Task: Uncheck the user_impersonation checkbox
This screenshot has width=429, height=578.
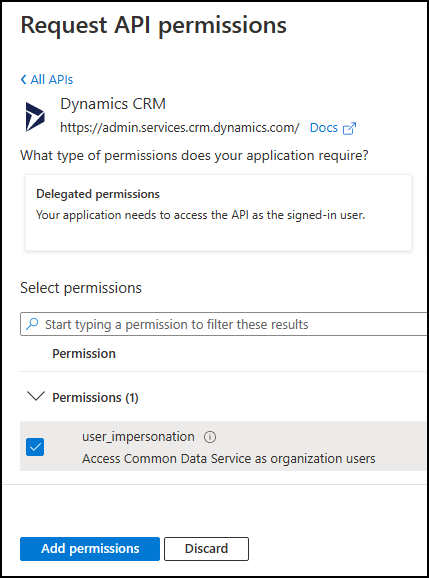Action: 35,447
